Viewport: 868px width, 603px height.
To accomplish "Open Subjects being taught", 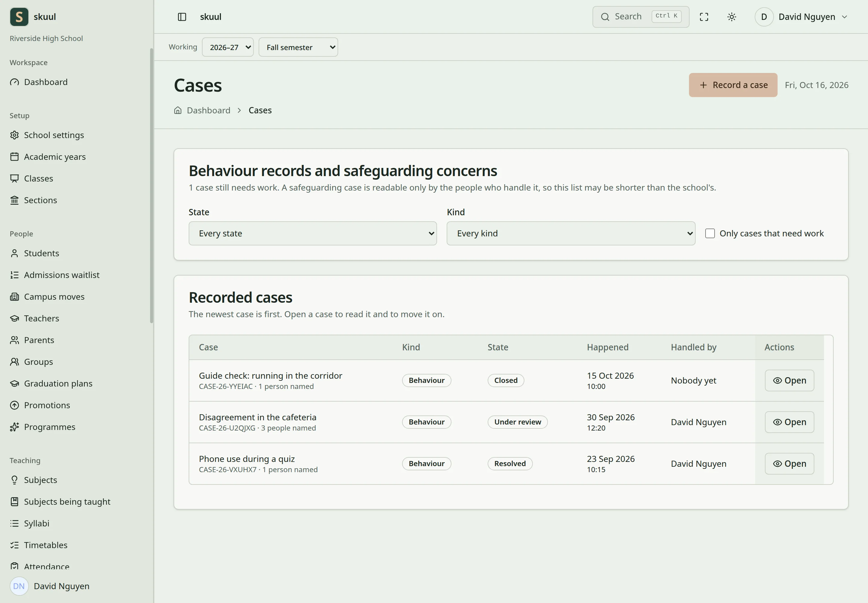I will pyautogui.click(x=60, y=501).
